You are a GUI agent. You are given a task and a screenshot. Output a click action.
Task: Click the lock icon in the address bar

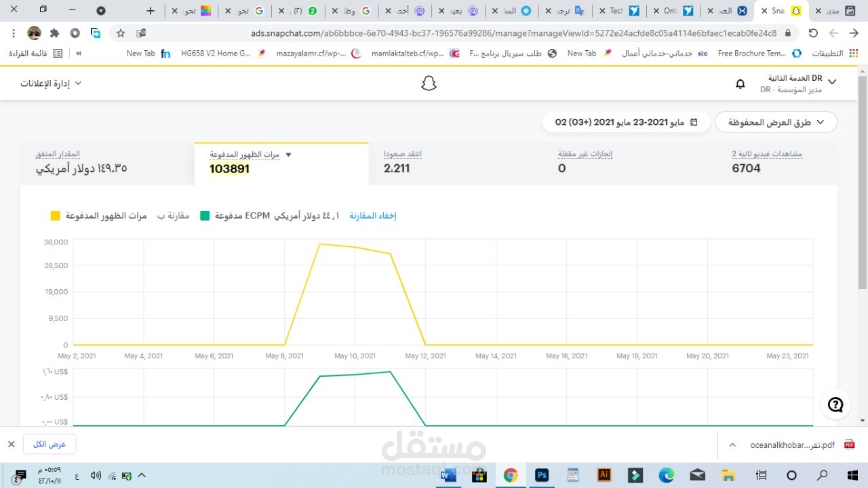(x=787, y=33)
